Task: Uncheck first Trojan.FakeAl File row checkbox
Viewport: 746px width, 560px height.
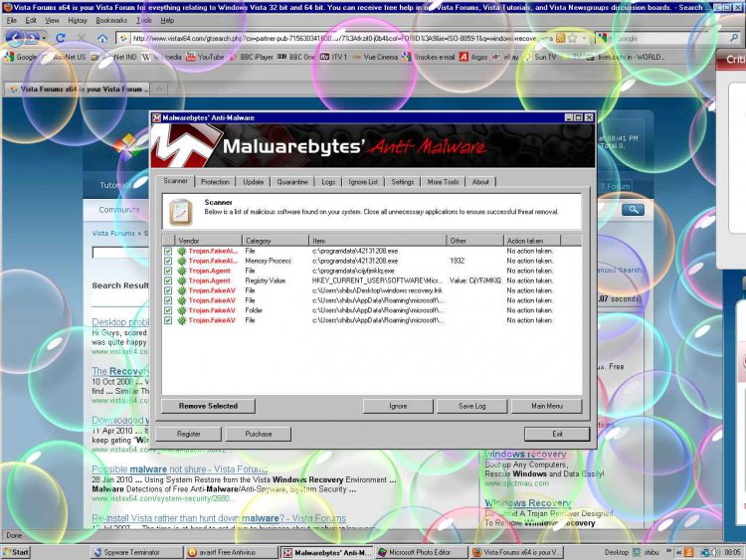Action: point(168,251)
